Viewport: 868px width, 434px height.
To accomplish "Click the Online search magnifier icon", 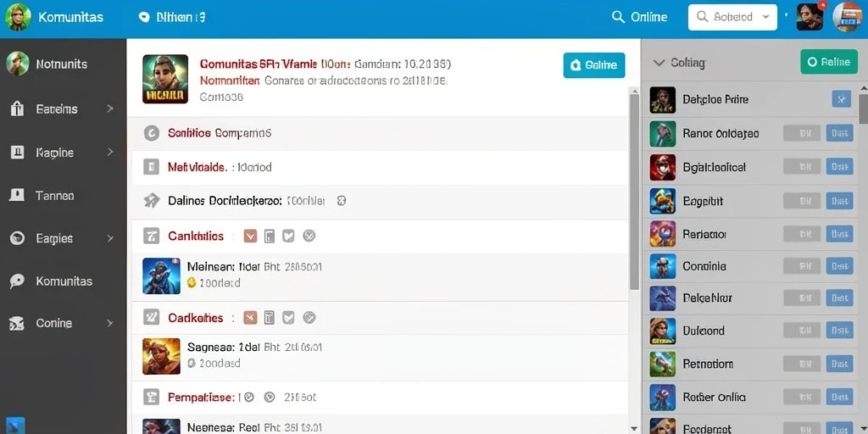I will pyautogui.click(x=618, y=17).
